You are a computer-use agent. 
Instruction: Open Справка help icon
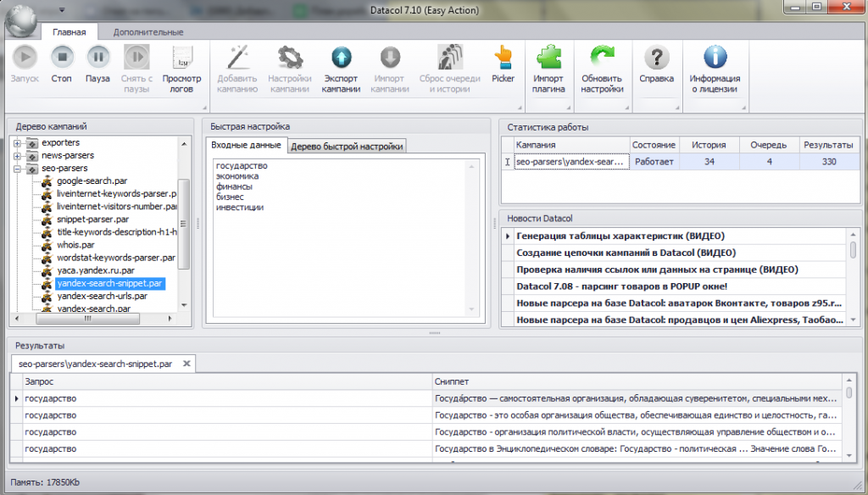pos(656,58)
